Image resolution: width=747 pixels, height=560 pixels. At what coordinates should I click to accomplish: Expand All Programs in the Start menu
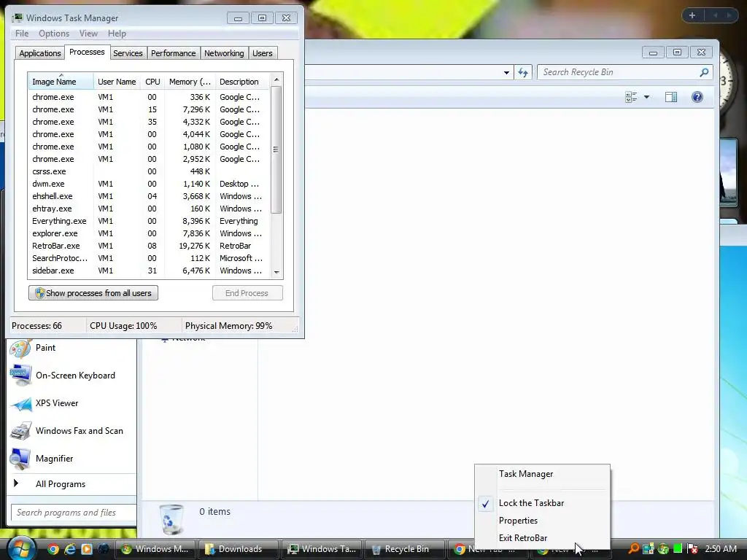pos(71,484)
